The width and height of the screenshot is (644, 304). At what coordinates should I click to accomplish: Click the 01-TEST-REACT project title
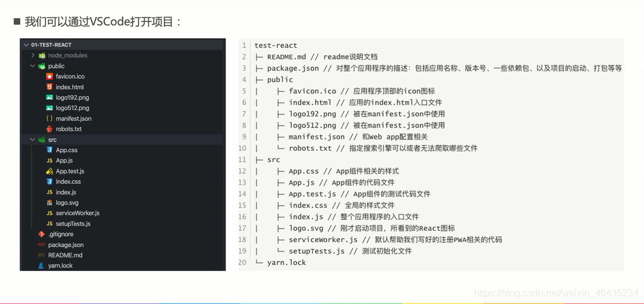click(x=51, y=45)
